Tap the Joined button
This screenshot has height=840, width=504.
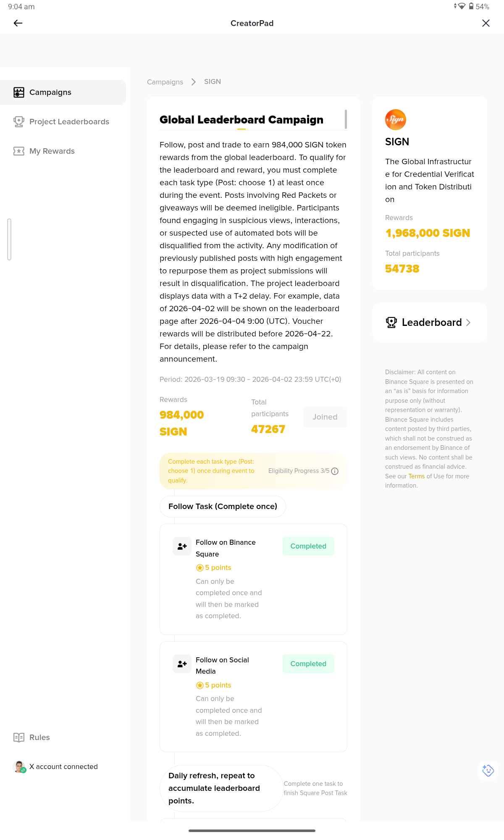pos(325,417)
